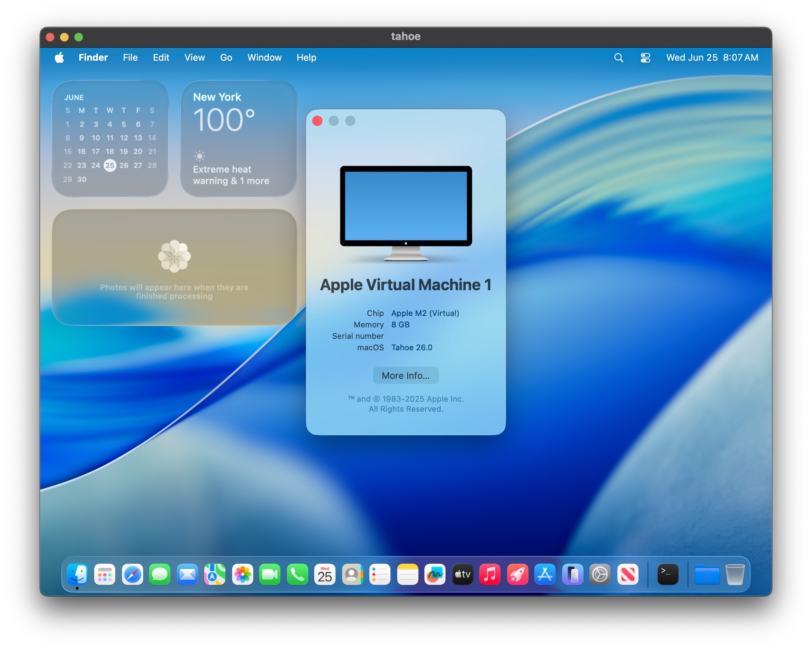The image size is (812, 649).
Task: Open the Downloads folder stack
Action: pyautogui.click(x=707, y=574)
